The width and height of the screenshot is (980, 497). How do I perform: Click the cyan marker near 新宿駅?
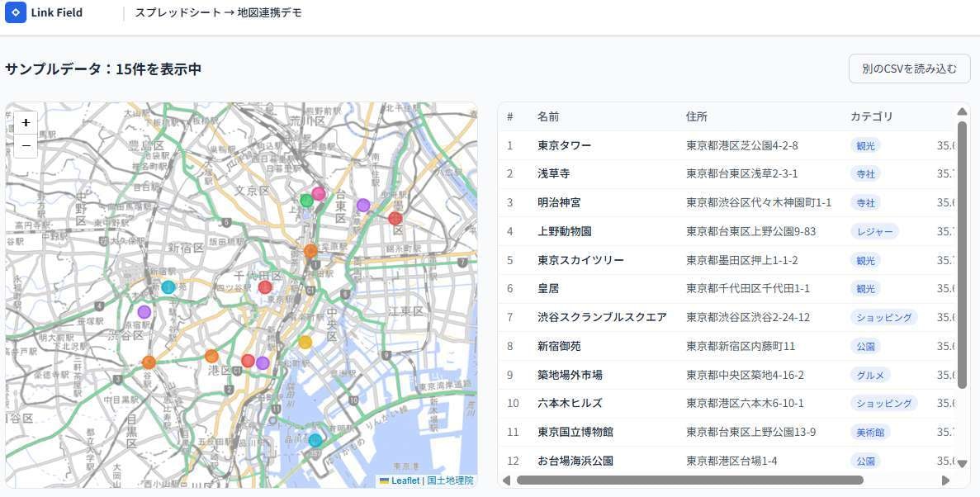[x=168, y=287]
